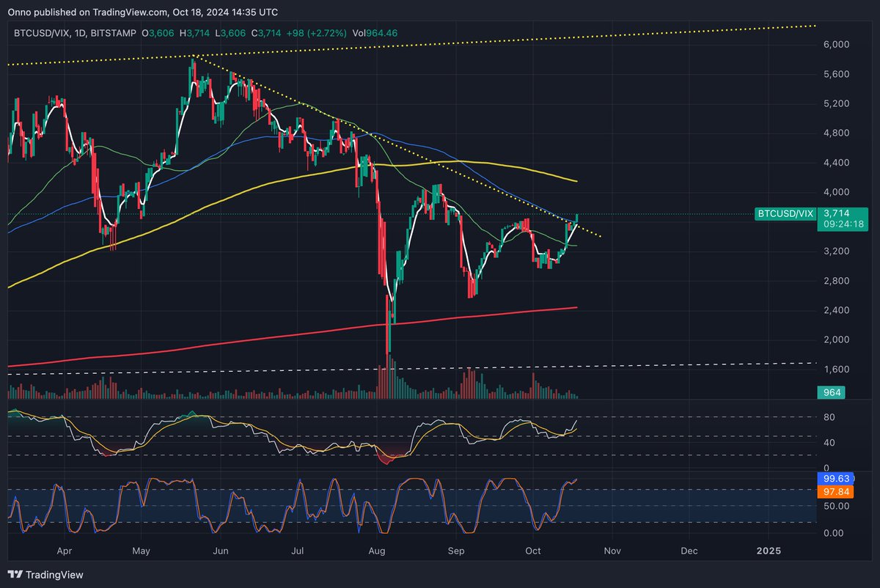Click the Jul label on time axis
Screen dimensions: 880x588
point(298,549)
